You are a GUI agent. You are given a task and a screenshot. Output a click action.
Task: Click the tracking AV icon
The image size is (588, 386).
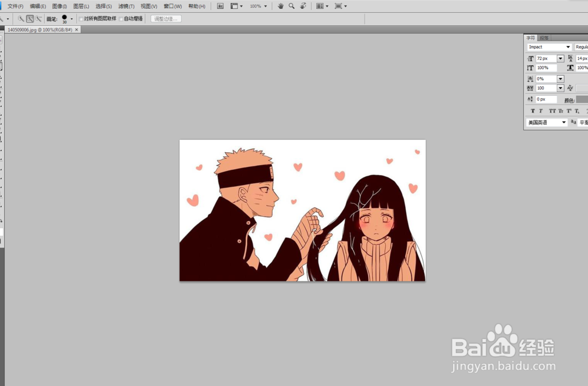pos(530,88)
